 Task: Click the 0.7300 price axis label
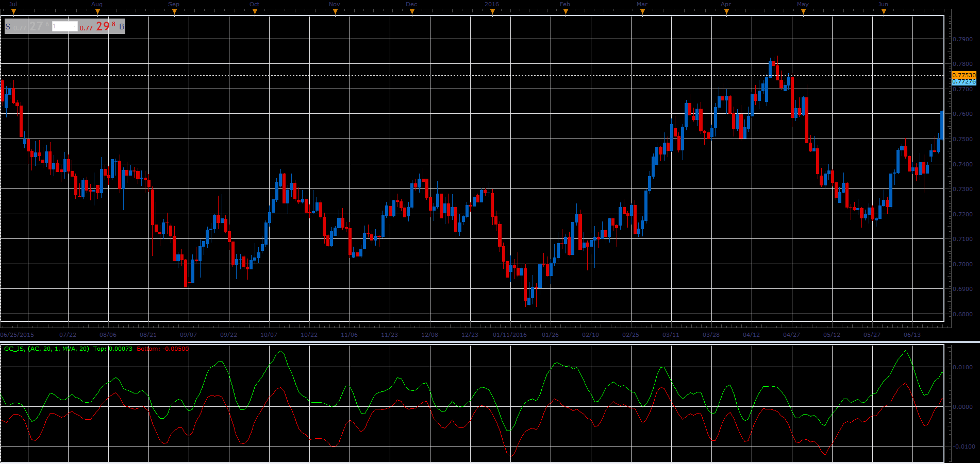pyautogui.click(x=962, y=189)
